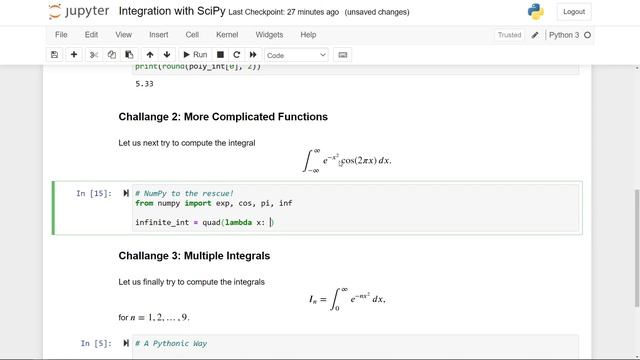The width and height of the screenshot is (640, 360).
Task: Copy selected cells icon
Action: (x=111, y=55)
